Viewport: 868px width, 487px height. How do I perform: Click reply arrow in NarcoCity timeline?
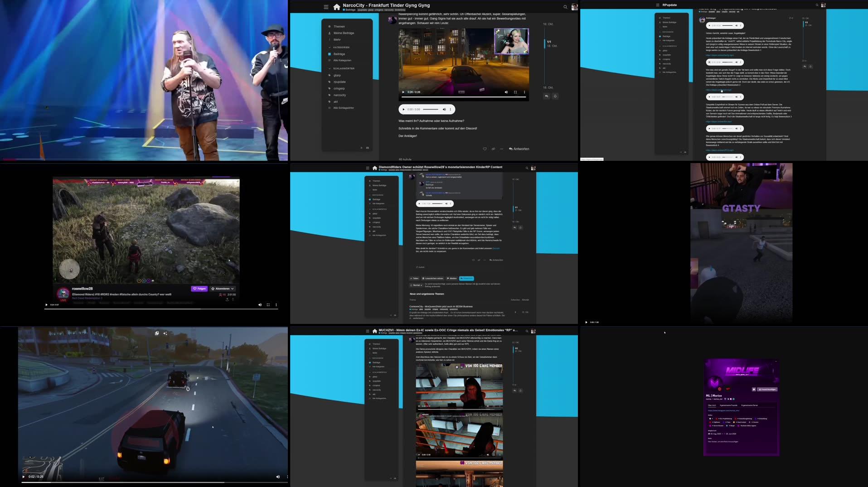547,96
